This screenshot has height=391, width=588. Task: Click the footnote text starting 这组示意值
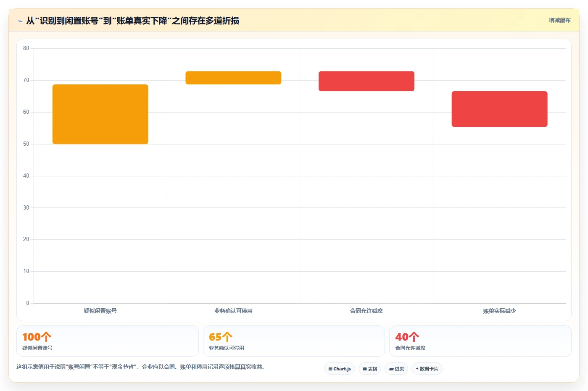click(140, 367)
